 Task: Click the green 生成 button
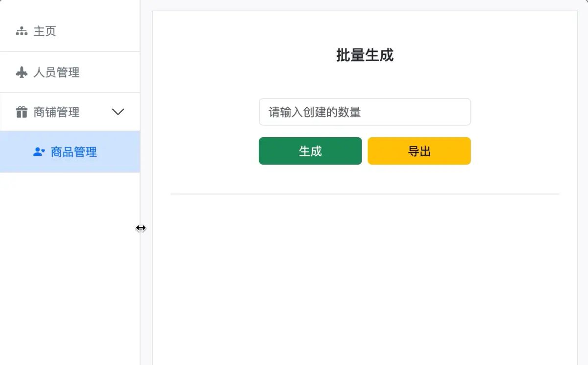click(x=310, y=151)
